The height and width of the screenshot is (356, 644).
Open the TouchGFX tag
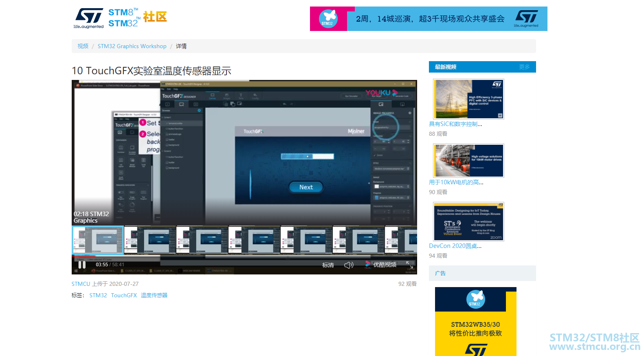coord(124,295)
